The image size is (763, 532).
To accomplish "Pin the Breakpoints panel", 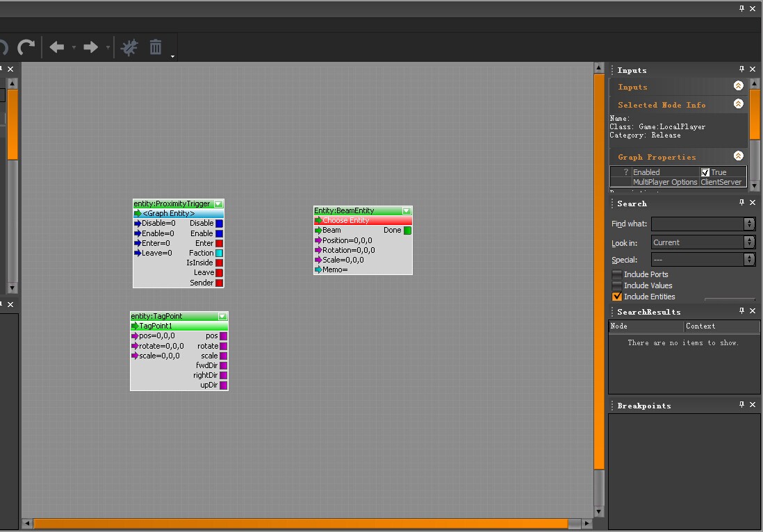I will click(741, 405).
